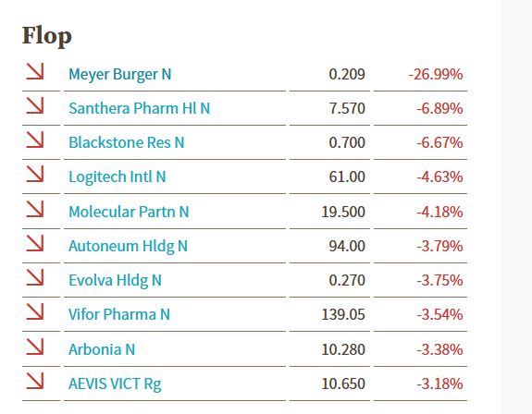Open the Vifor Pharma N link
Viewport: 532px width, 414px height.
pyautogui.click(x=119, y=314)
